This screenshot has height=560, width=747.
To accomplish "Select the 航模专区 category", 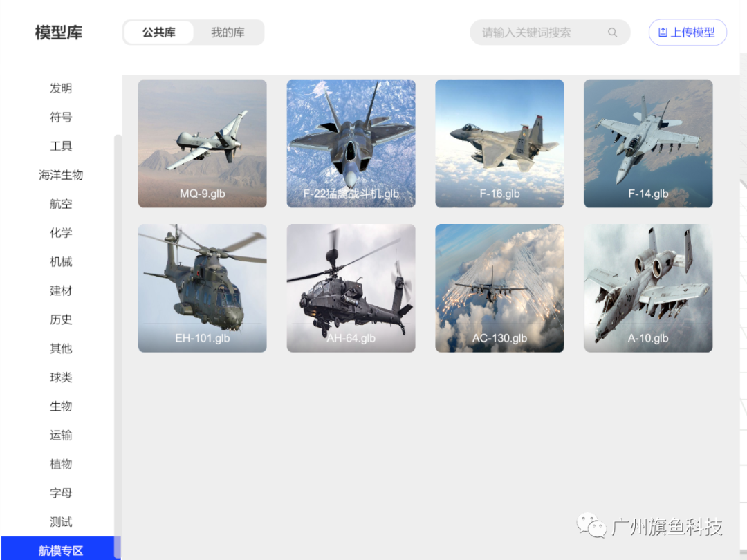I will pyautogui.click(x=61, y=550).
